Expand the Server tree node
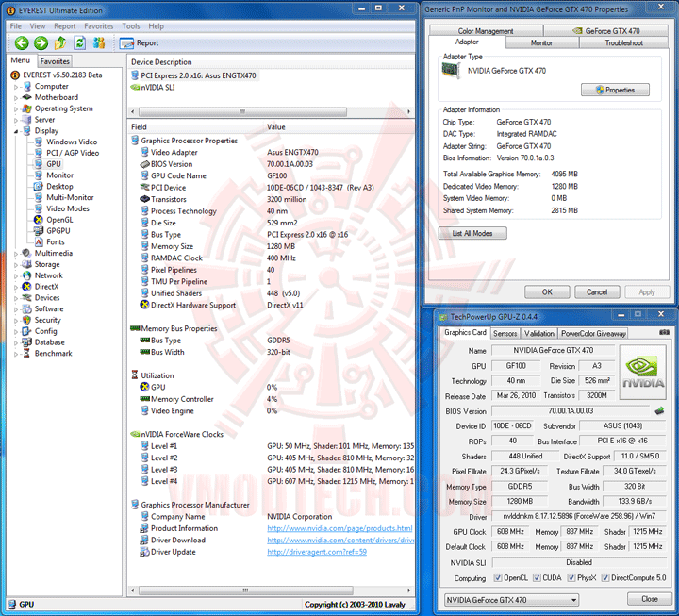This screenshot has width=679, height=616. [x=16, y=120]
